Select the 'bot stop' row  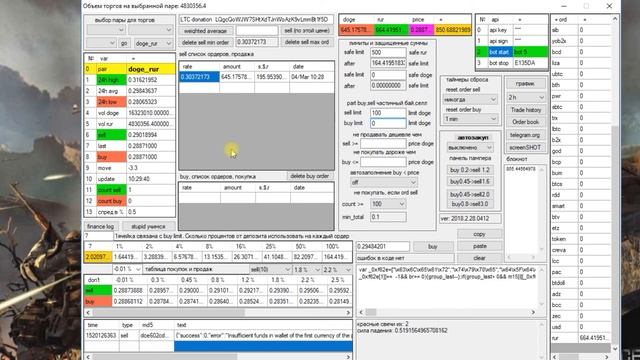pos(512,63)
